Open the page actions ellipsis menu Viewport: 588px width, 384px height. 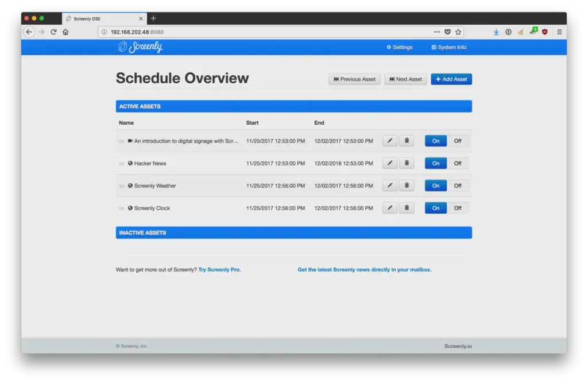[x=436, y=32]
